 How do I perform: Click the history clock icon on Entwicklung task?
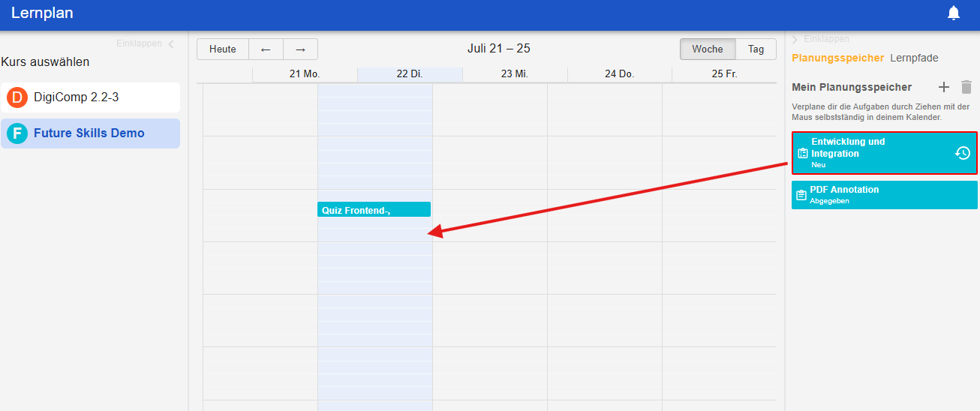click(x=962, y=153)
